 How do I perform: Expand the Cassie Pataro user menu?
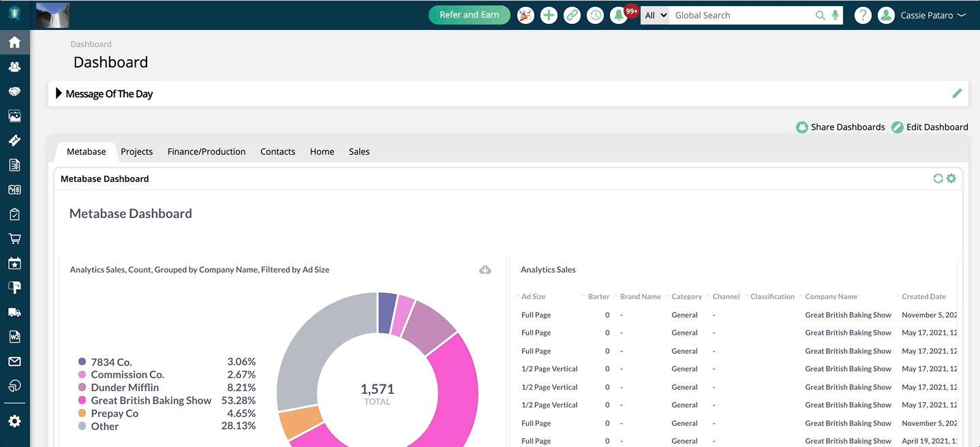933,15
